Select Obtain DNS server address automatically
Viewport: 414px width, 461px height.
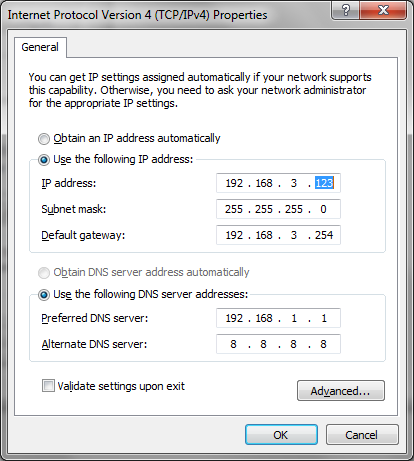[x=44, y=273]
